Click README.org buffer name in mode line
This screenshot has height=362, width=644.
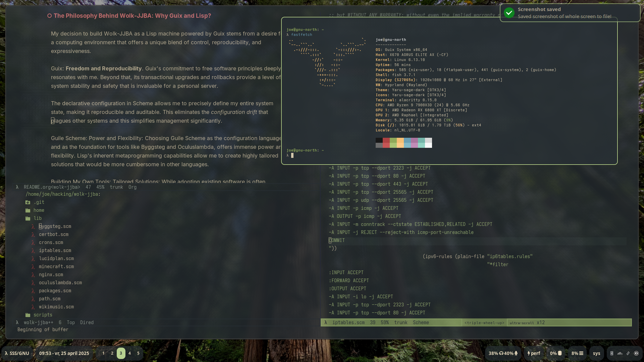click(x=52, y=187)
